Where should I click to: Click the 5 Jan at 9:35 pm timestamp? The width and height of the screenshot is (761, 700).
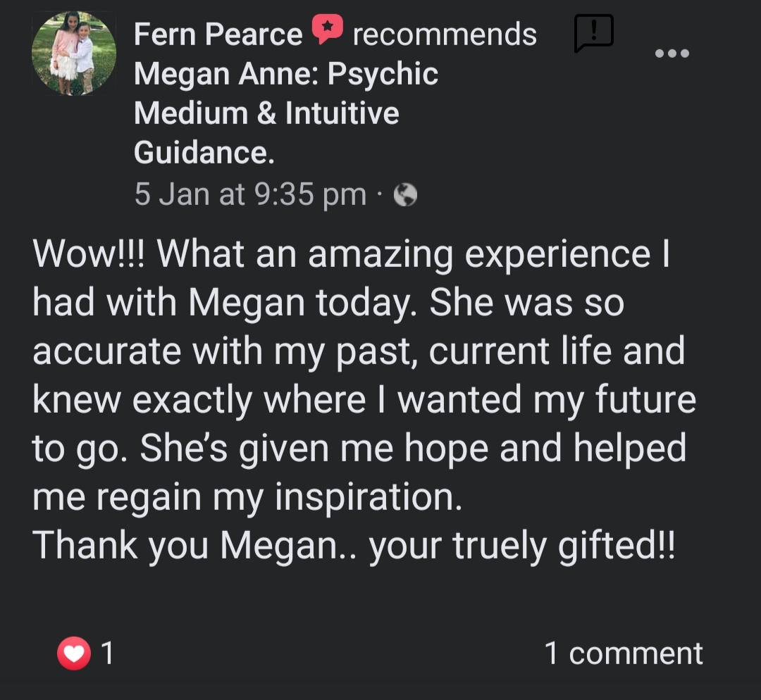(250, 194)
